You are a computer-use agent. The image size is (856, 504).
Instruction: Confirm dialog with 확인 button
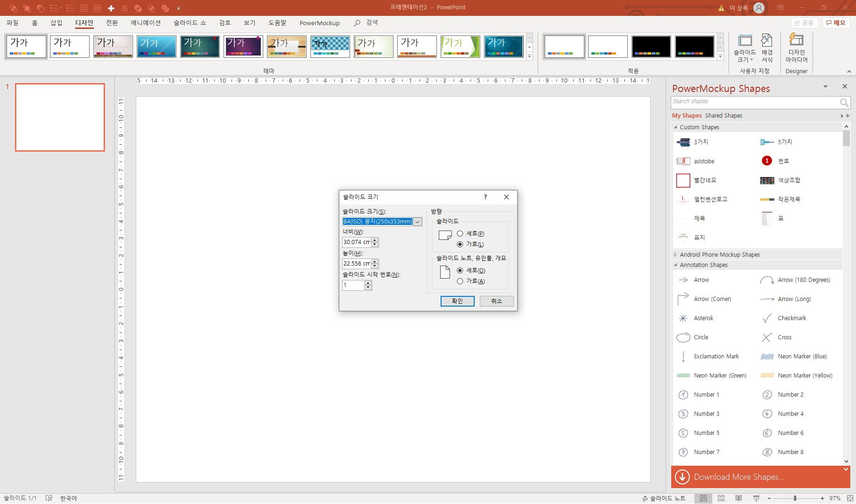457,301
